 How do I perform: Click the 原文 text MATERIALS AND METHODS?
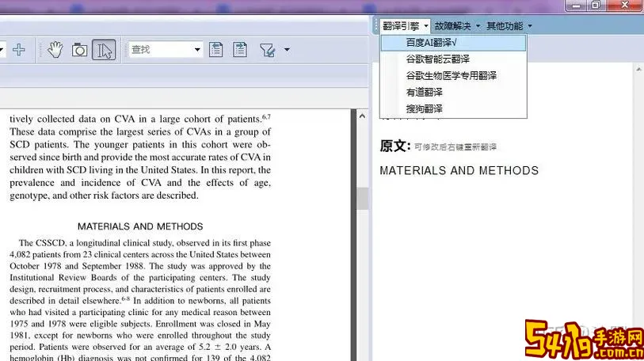(x=459, y=170)
